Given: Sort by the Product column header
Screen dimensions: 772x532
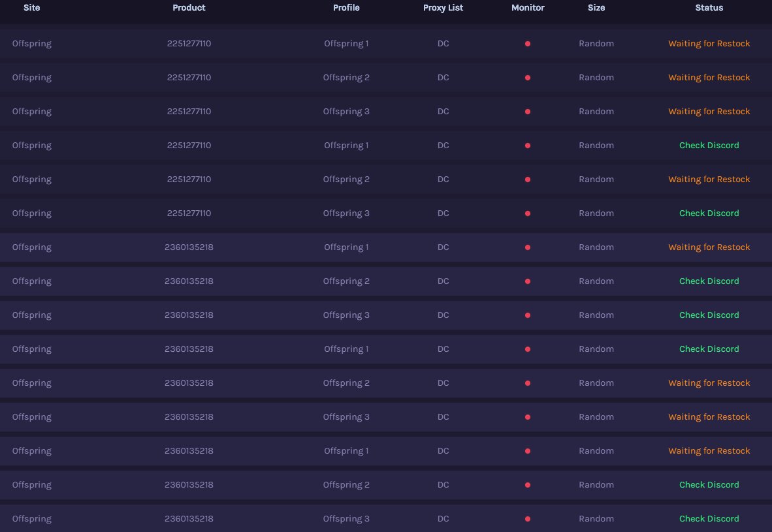Looking at the screenshot, I should [x=189, y=8].
